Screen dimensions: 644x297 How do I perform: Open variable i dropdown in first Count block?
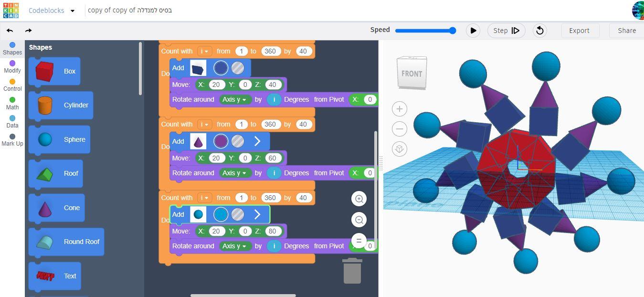tap(204, 51)
